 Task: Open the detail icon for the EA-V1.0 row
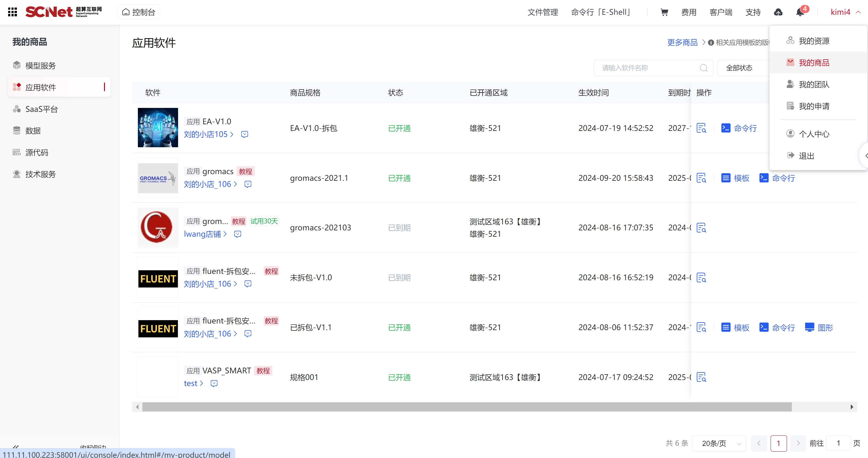(701, 128)
